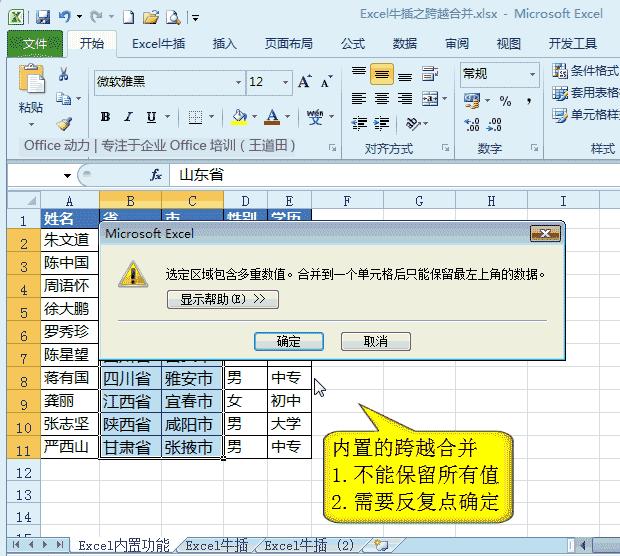Expand the Name Box dropdown arrow
The height and width of the screenshot is (556, 620).
67,175
